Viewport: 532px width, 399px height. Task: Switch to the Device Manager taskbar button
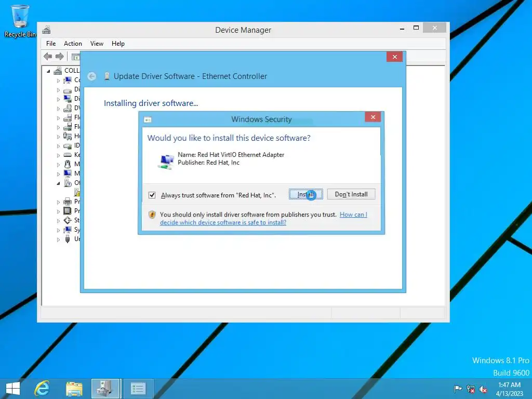pyautogui.click(x=105, y=389)
